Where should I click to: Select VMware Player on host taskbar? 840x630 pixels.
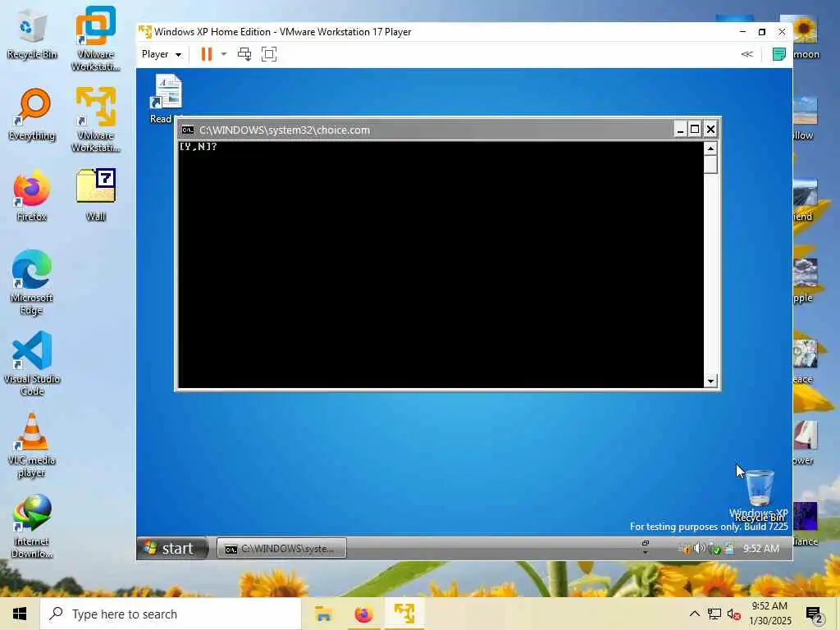coord(404,614)
